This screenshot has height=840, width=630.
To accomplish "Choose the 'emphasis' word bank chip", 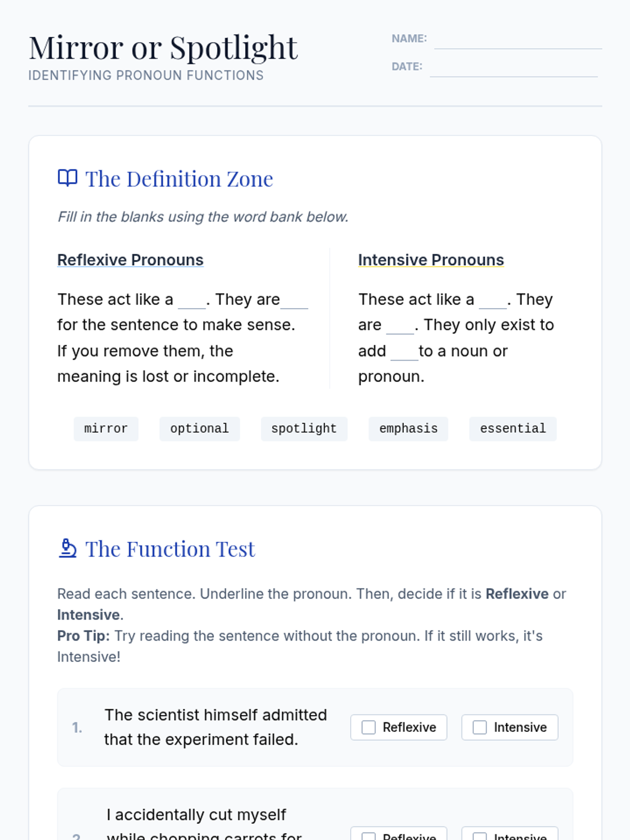I will pos(408,429).
